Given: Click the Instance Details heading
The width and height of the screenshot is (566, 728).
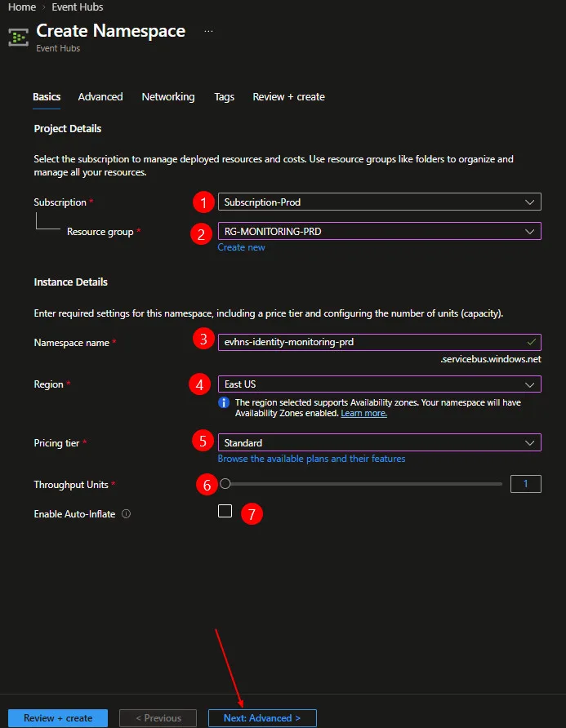Looking at the screenshot, I should point(70,282).
